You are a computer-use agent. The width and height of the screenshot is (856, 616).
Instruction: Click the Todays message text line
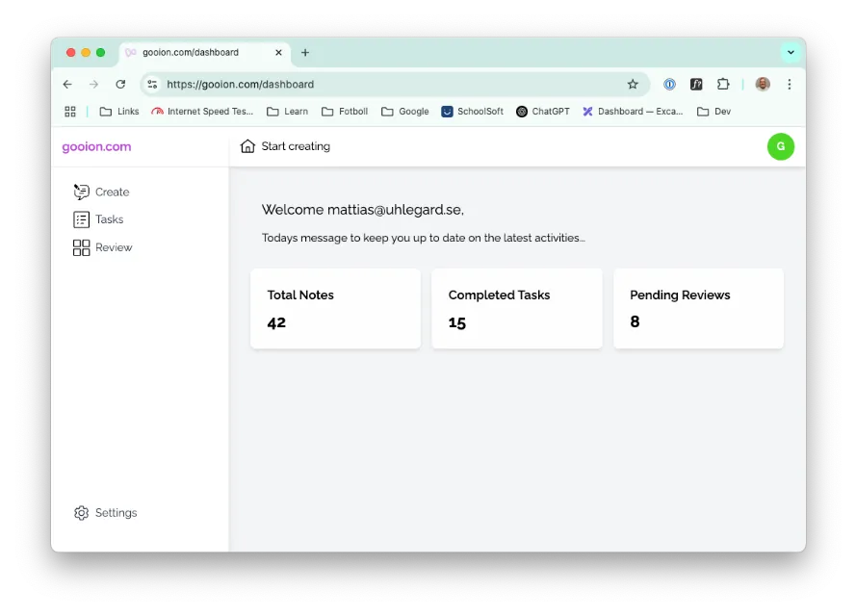(x=424, y=238)
